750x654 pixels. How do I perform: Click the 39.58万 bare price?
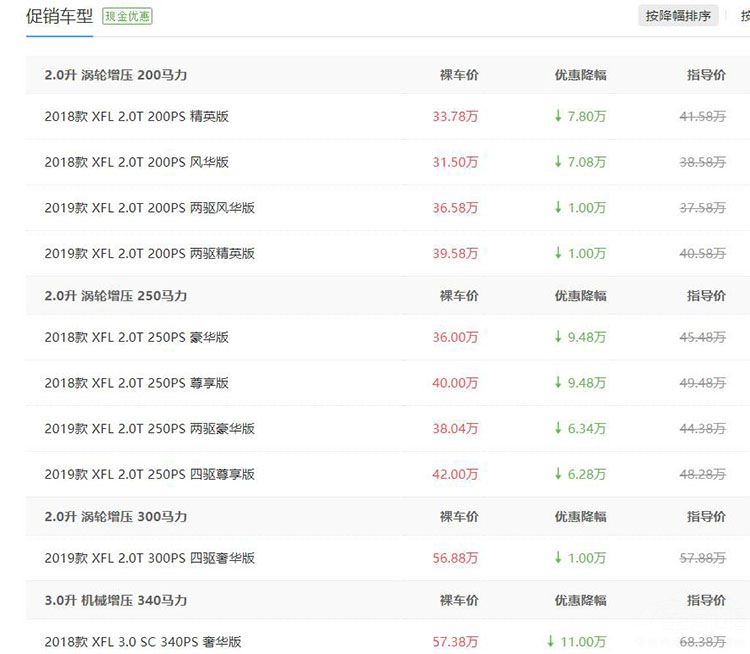(455, 253)
